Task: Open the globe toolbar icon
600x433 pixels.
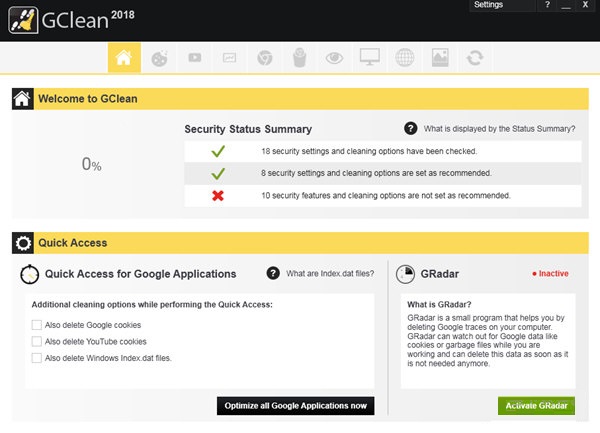Action: 404,58
